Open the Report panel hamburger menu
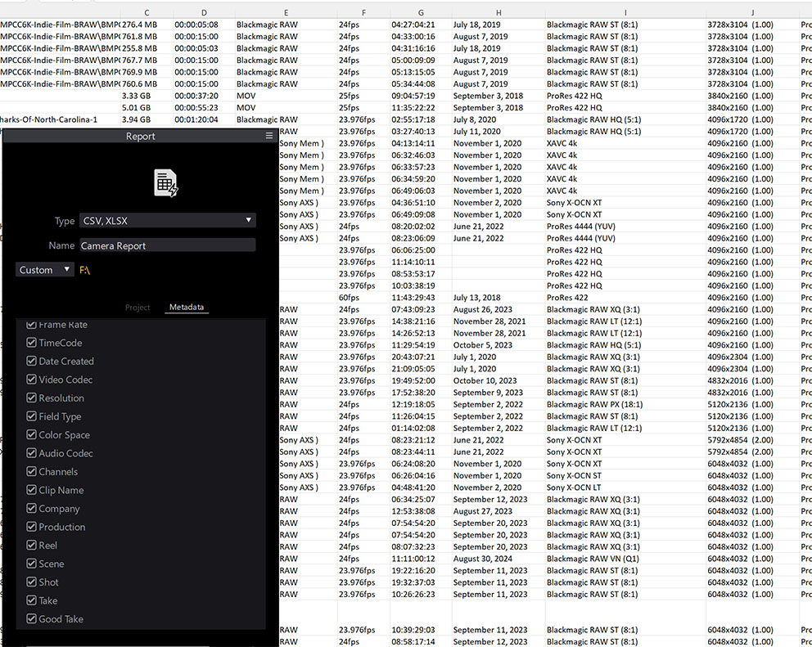This screenshot has height=647, width=812. pos(268,136)
